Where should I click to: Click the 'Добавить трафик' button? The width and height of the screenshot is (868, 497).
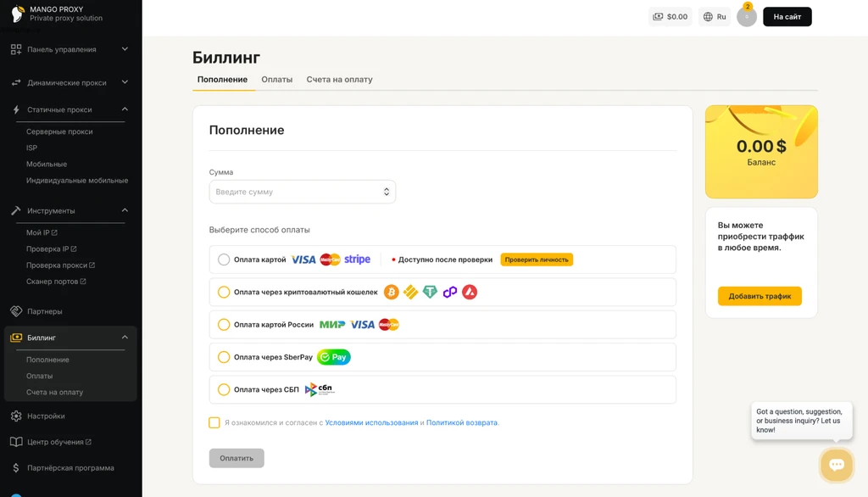759,296
